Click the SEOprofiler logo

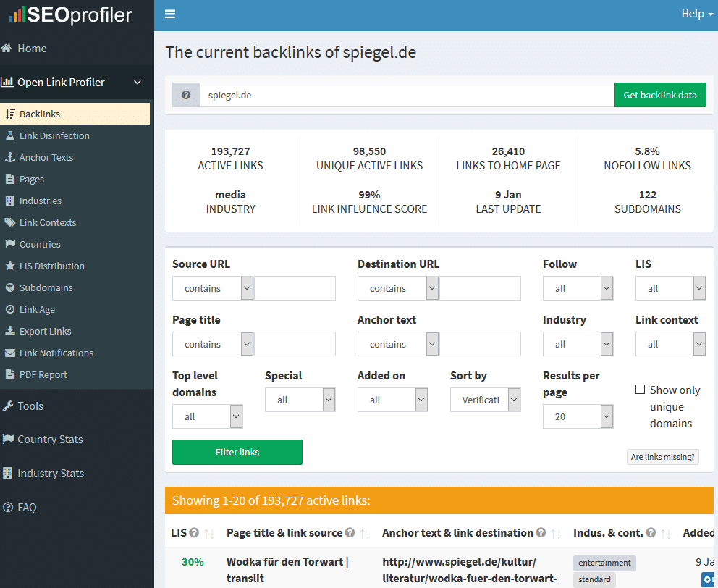click(x=70, y=14)
